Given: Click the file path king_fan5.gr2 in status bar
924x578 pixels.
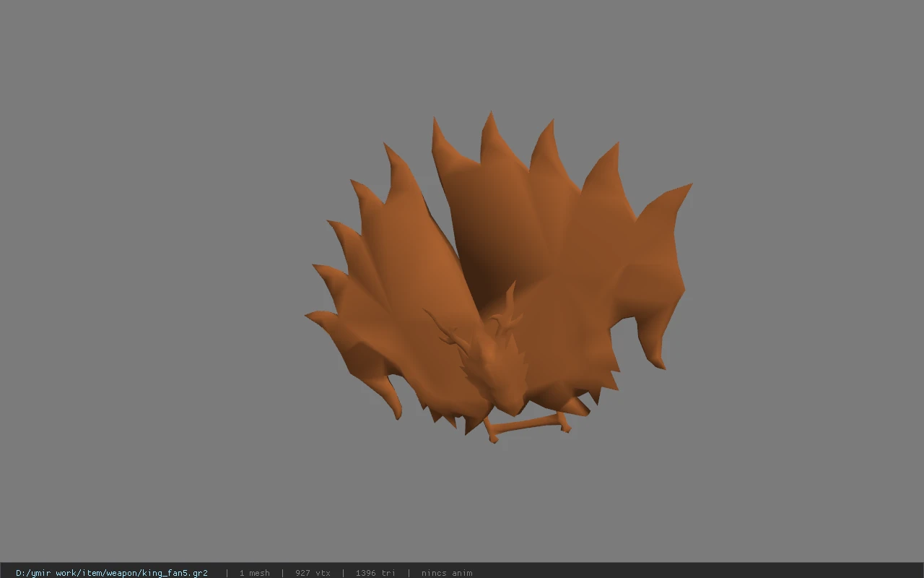Looking at the screenshot, I should (x=112, y=573).
